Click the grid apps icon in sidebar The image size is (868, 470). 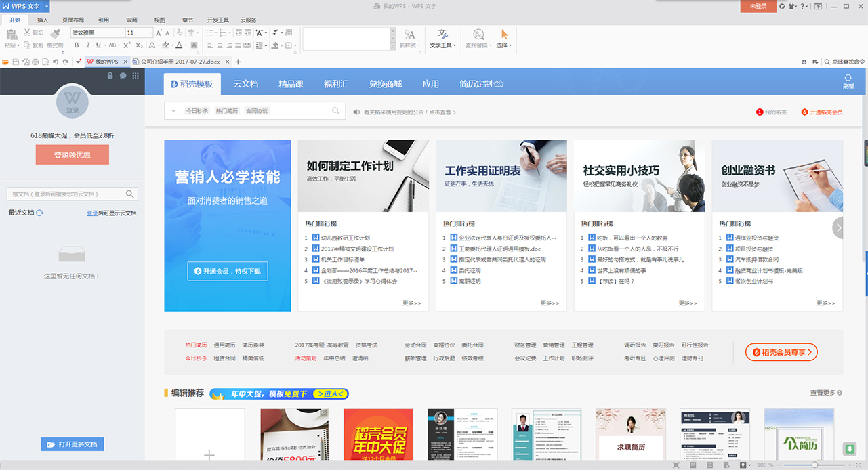click(x=136, y=76)
